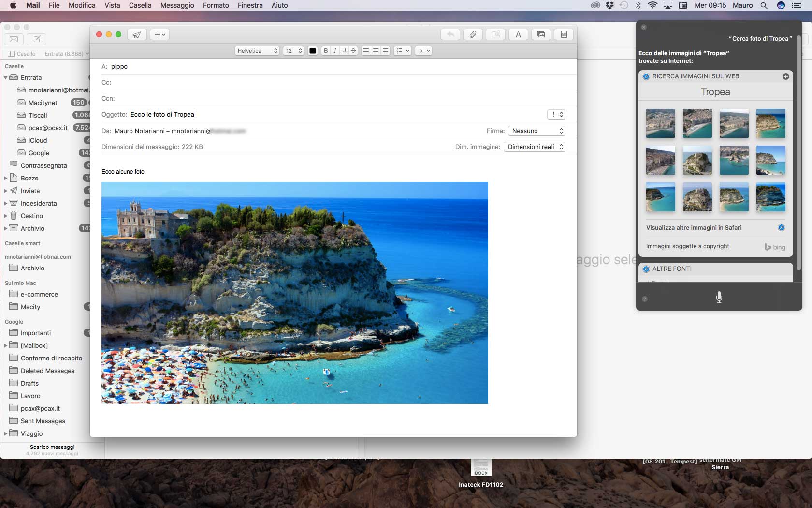Image resolution: width=812 pixels, height=508 pixels.
Task: Open the Formato menu
Action: click(x=216, y=5)
